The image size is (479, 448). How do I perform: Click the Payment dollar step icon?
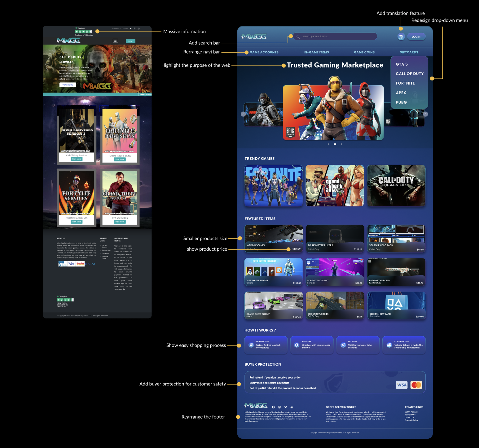point(297,345)
